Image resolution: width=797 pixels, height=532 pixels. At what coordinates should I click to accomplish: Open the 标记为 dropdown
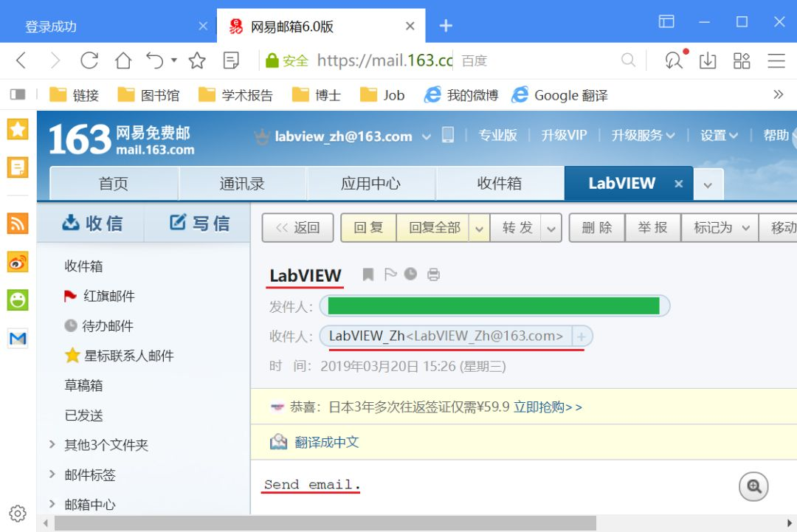pos(720,228)
